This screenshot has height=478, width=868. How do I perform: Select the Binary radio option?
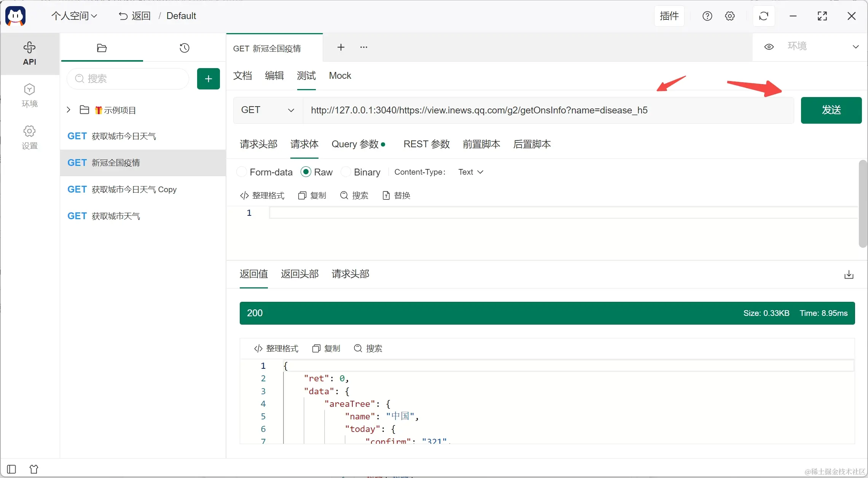tap(346, 172)
